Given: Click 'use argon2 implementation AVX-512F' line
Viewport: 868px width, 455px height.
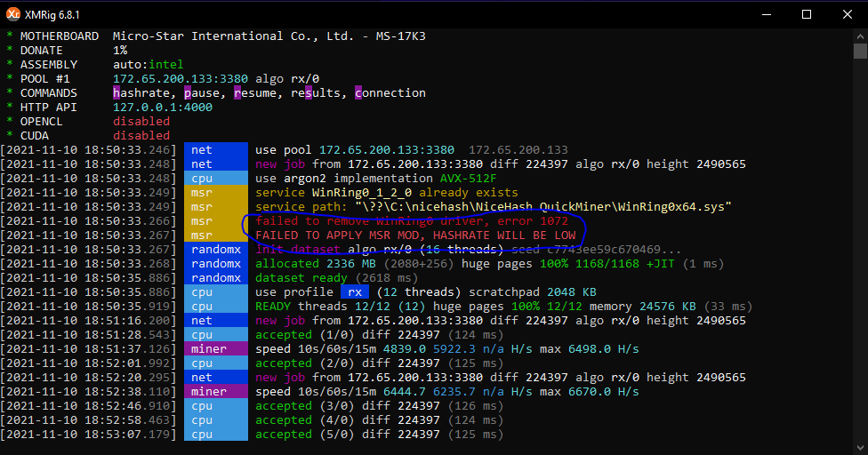Looking at the screenshot, I should [376, 179].
